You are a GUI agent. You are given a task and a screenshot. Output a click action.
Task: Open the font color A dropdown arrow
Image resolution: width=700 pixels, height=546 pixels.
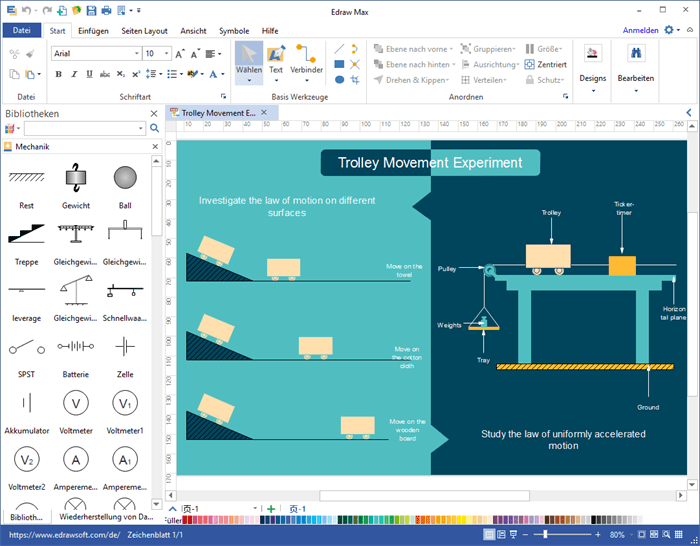pyautogui.click(x=222, y=74)
